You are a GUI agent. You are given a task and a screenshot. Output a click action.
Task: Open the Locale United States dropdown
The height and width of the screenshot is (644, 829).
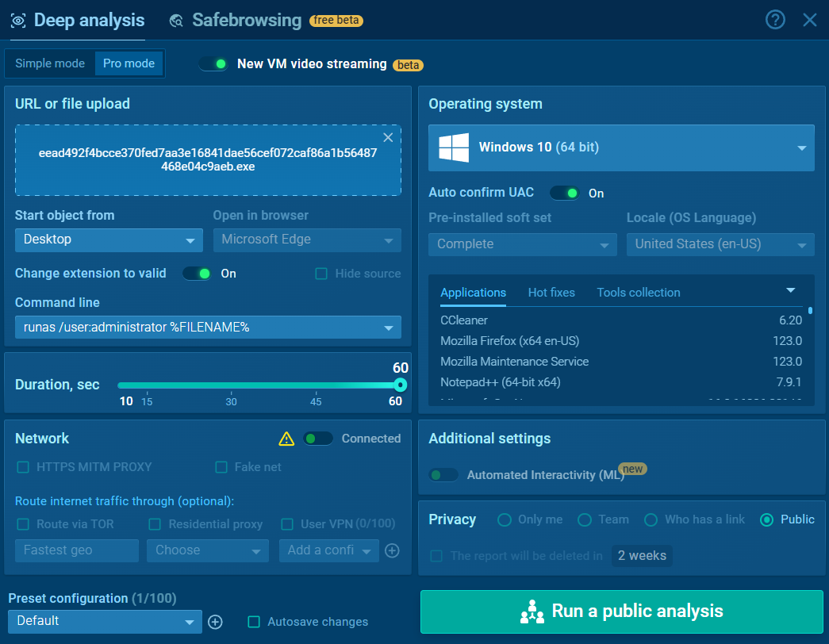[720, 244]
